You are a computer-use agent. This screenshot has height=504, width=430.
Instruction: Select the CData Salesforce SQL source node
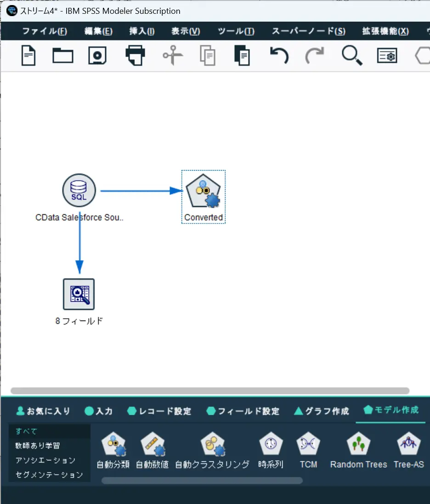pos(79,190)
